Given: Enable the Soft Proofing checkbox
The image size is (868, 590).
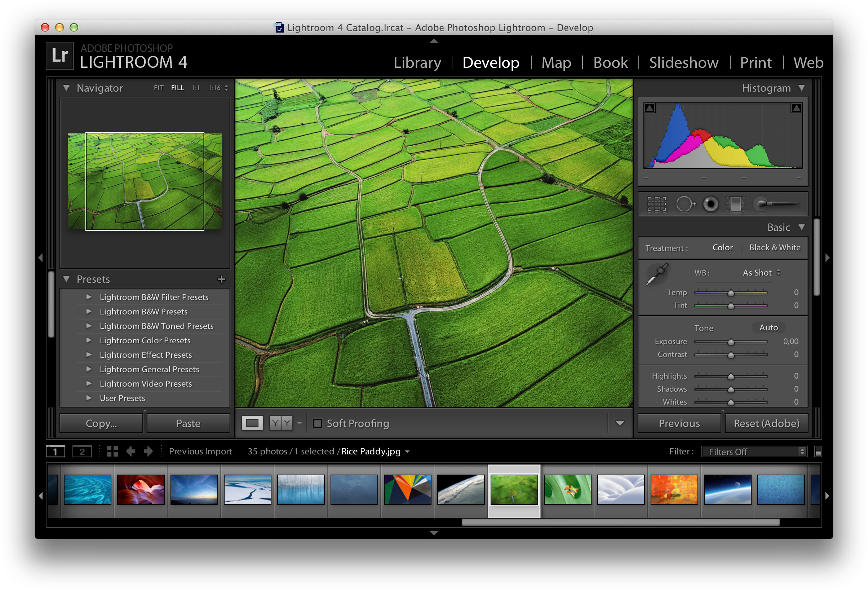Looking at the screenshot, I should [318, 423].
